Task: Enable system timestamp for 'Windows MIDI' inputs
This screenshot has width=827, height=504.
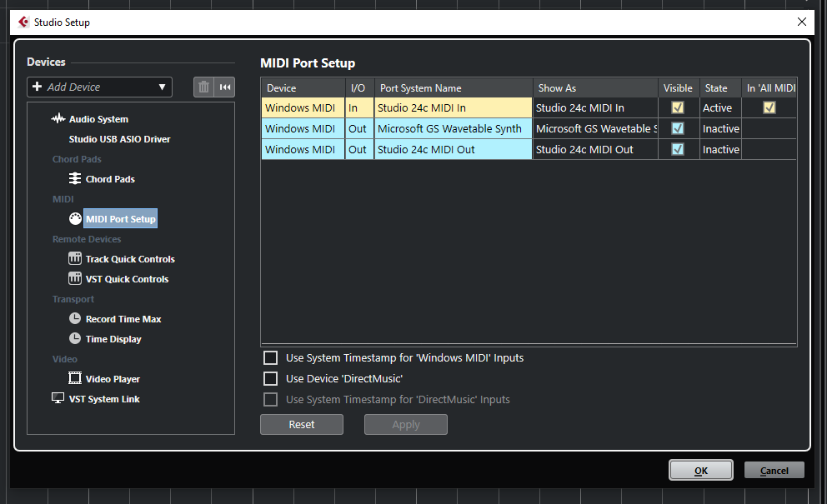Action: tap(271, 358)
